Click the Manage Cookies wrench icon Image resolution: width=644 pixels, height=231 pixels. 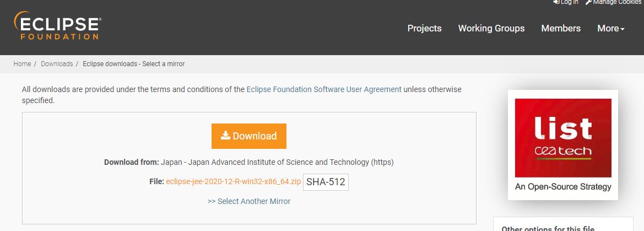pyautogui.click(x=588, y=2)
